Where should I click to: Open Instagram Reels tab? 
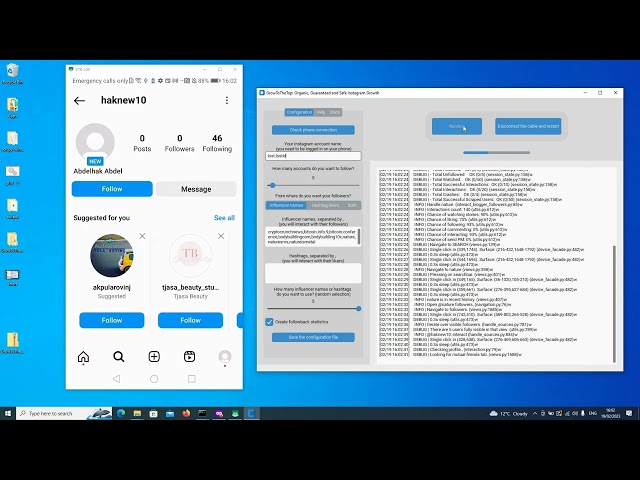click(x=189, y=357)
